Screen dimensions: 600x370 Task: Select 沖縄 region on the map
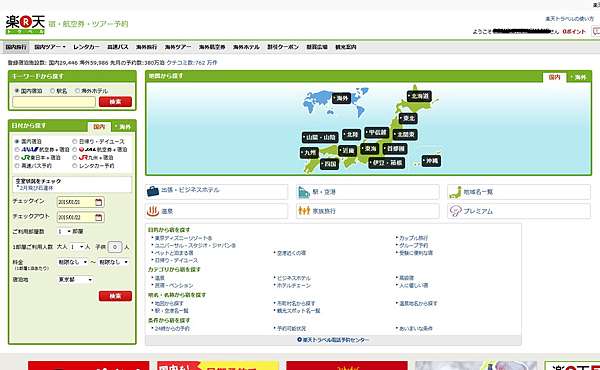tap(431, 161)
